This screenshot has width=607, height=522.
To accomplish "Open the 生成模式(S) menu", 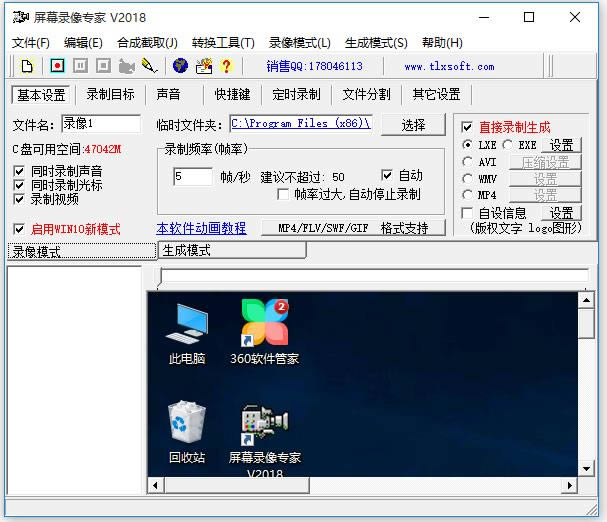I will [376, 43].
